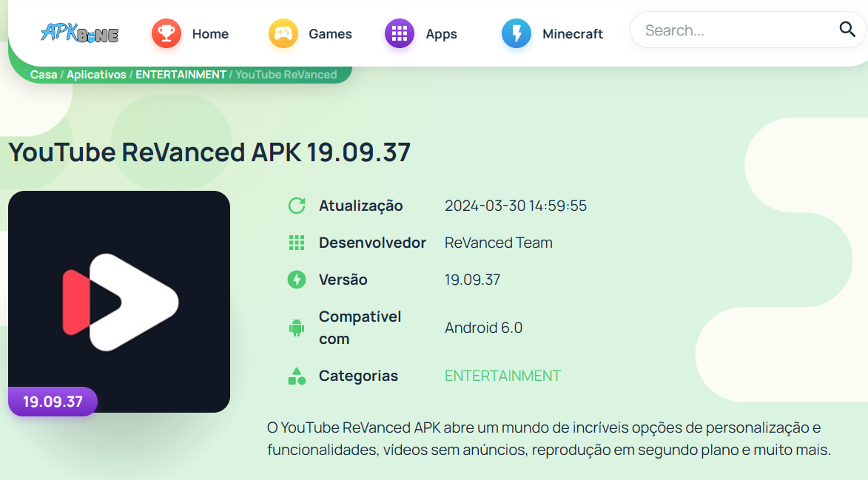The image size is (868, 480).
Task: Click the ReVanced Team developer name
Action: [498, 243]
